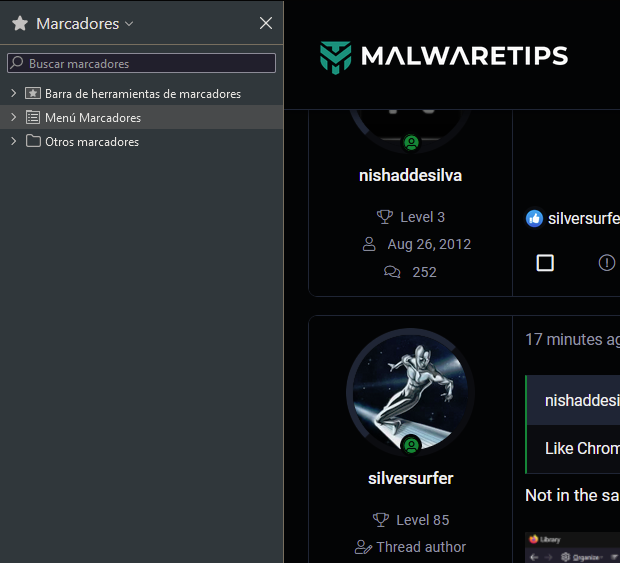Tick the post selection checkbox
620x563 pixels.
tap(545, 263)
